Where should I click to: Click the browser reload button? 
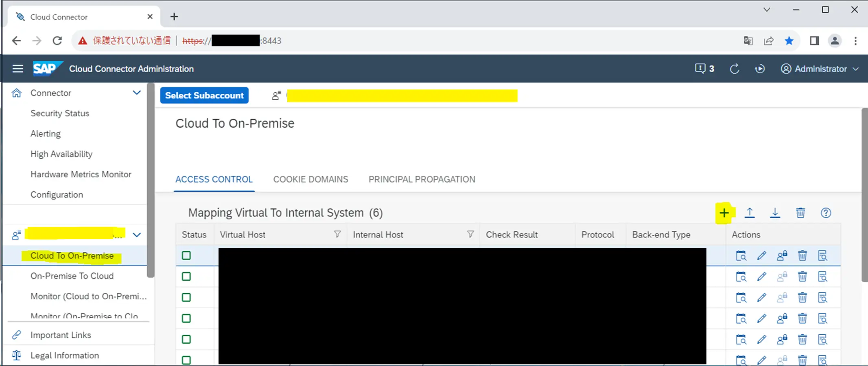[57, 41]
